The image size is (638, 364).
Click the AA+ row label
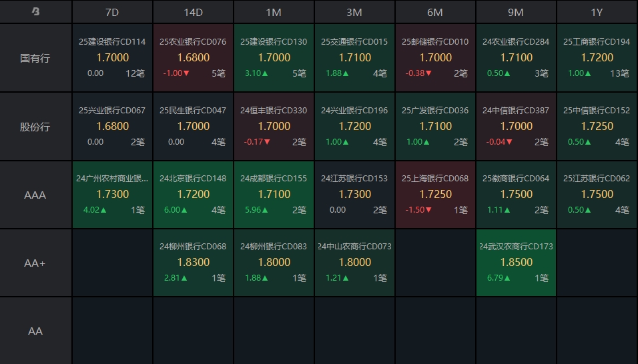pyautogui.click(x=35, y=263)
